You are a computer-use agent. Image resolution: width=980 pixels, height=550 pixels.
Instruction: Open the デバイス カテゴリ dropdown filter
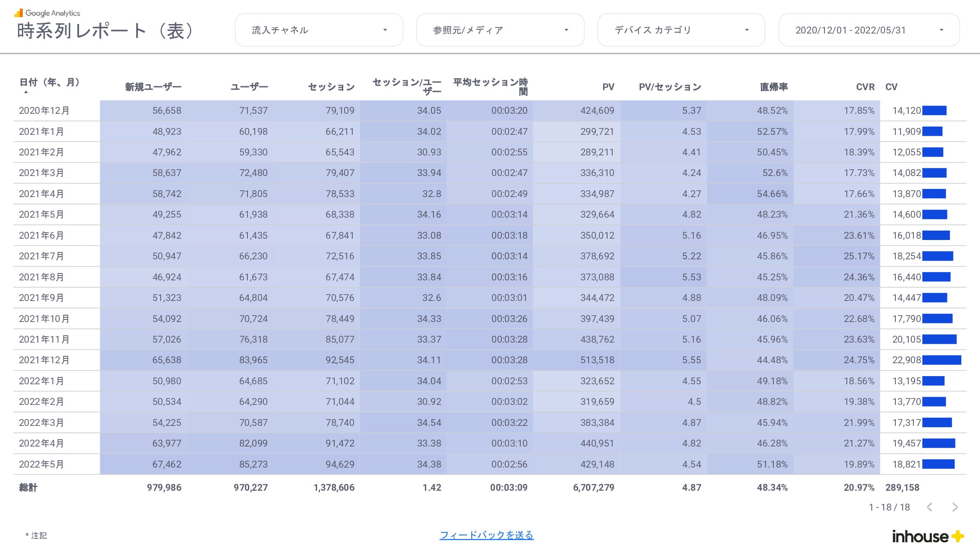(681, 30)
